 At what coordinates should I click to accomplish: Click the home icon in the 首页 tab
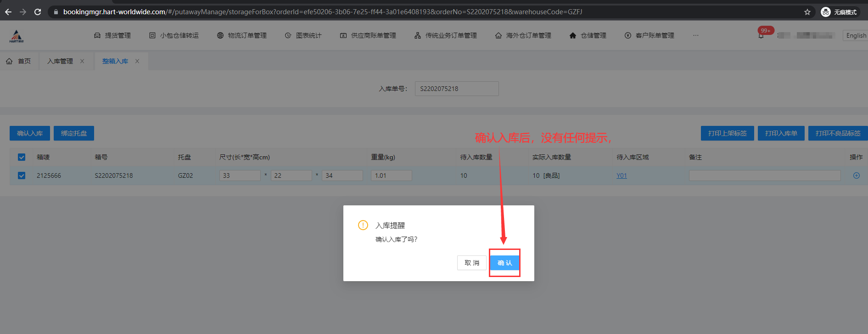click(x=9, y=61)
